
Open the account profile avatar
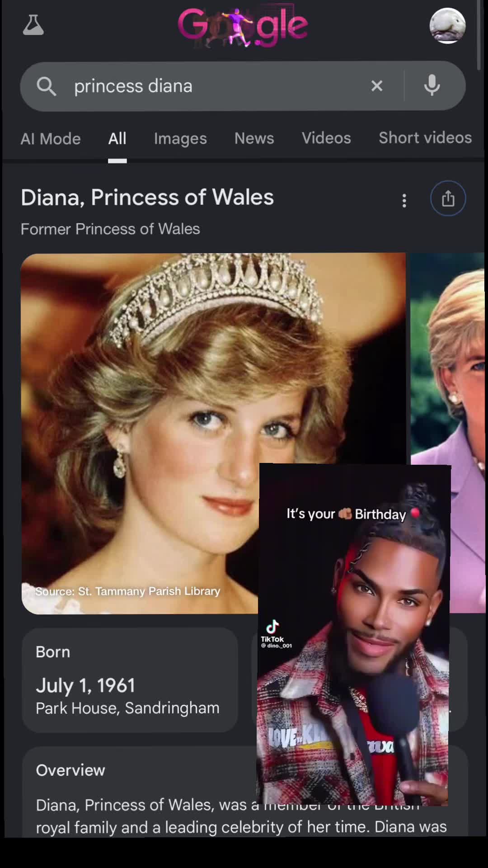(447, 26)
